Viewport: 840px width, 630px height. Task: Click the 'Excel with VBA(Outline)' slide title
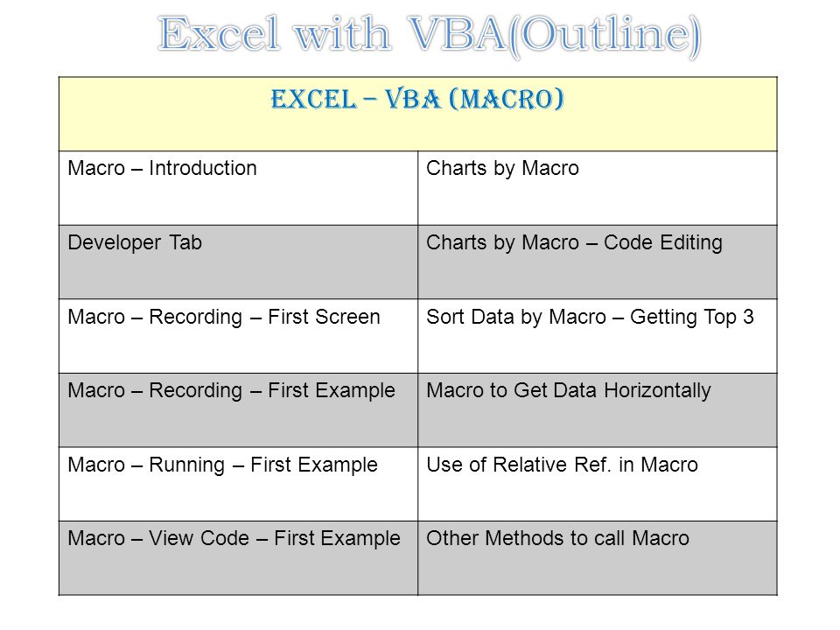[x=429, y=35]
